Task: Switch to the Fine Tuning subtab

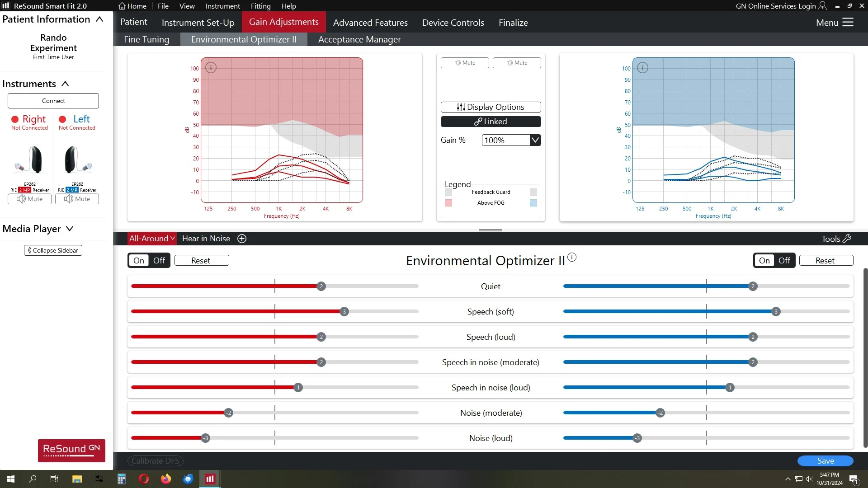Action: point(146,39)
